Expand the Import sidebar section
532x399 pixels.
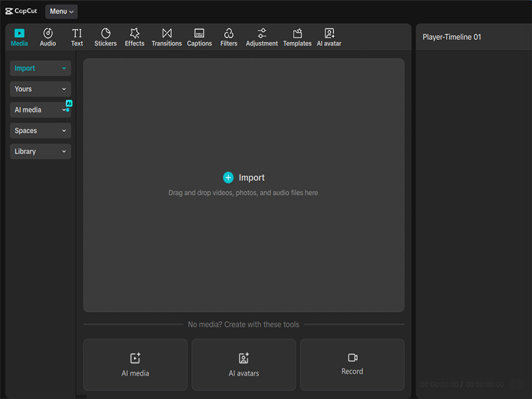click(41, 68)
